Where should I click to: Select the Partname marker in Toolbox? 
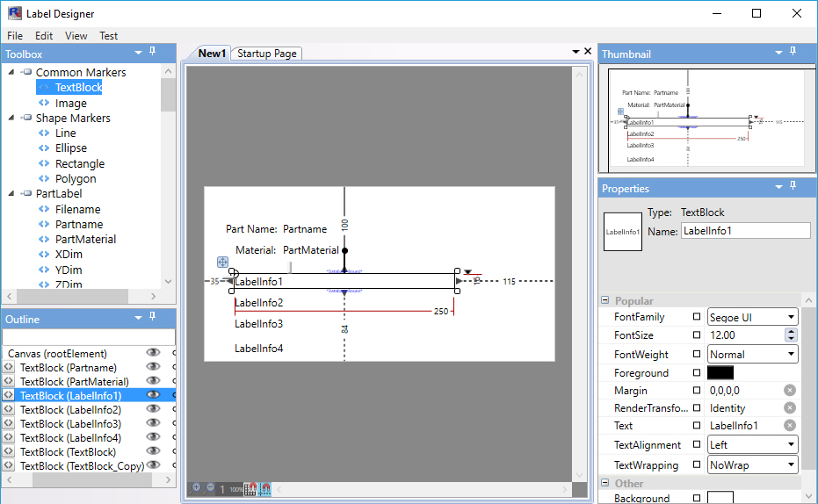point(79,224)
